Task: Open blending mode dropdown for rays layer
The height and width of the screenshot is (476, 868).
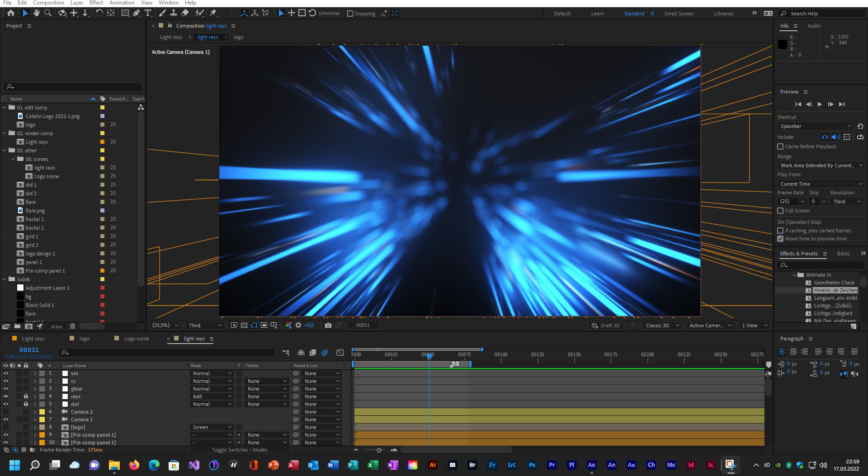Action: [212, 396]
